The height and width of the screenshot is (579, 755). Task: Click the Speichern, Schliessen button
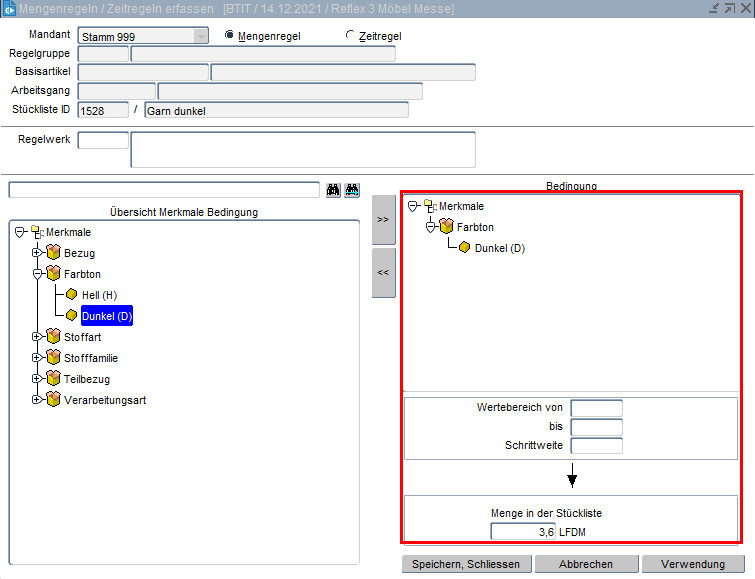tap(466, 564)
